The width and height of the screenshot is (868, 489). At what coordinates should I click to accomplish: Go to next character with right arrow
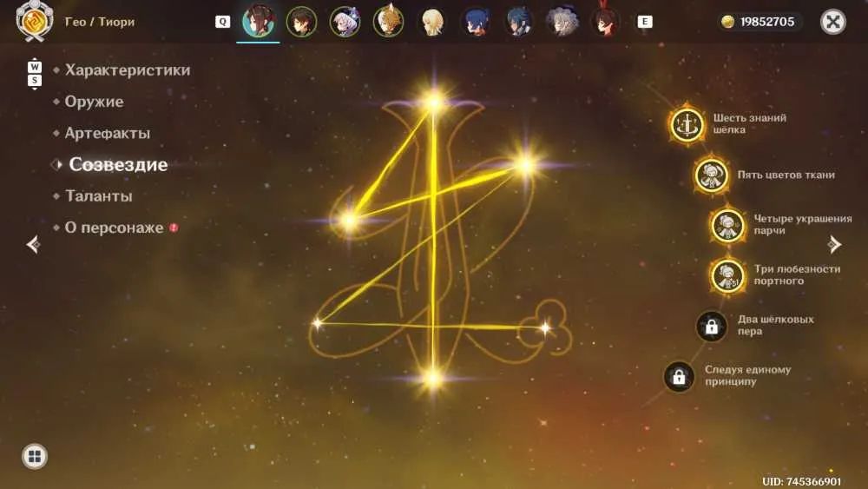(x=835, y=244)
